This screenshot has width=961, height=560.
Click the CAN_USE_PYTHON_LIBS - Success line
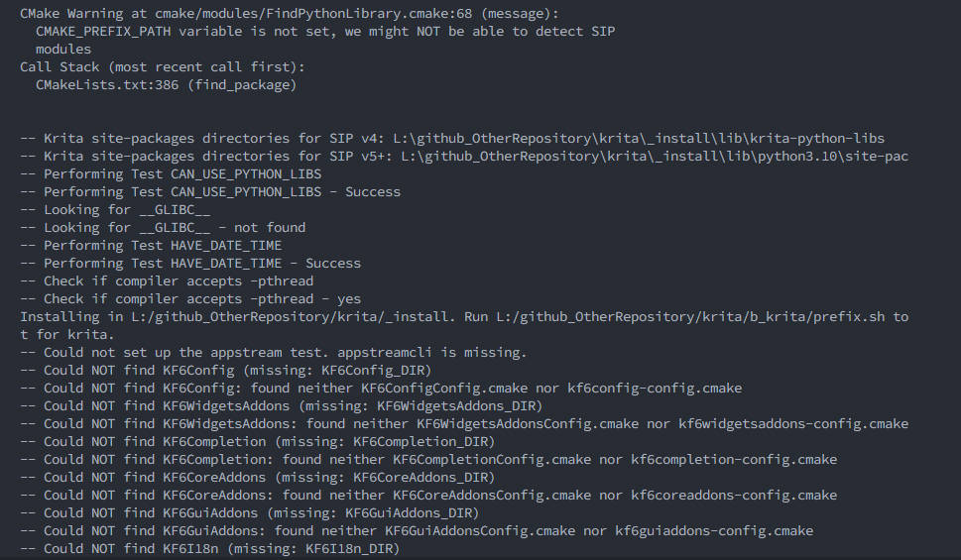(x=210, y=192)
